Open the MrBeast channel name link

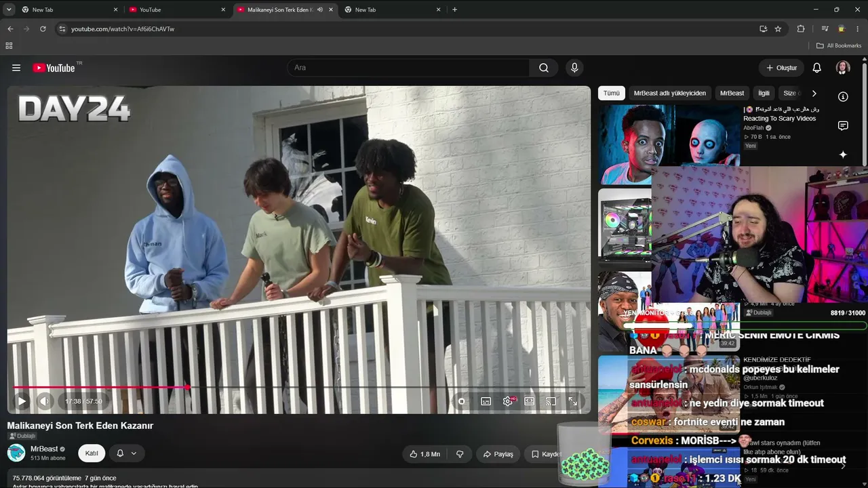(x=44, y=449)
